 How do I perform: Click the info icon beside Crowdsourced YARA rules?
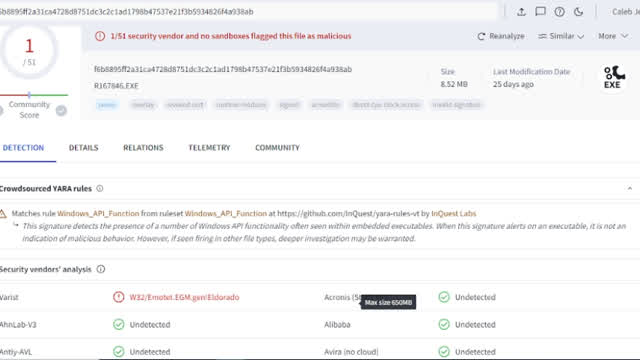click(x=100, y=189)
